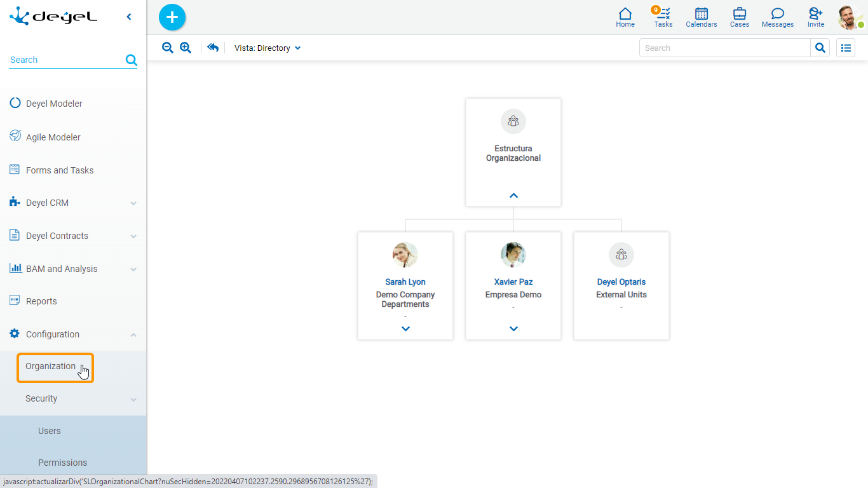Click the undo arrow in the chart toolbar

(212, 48)
